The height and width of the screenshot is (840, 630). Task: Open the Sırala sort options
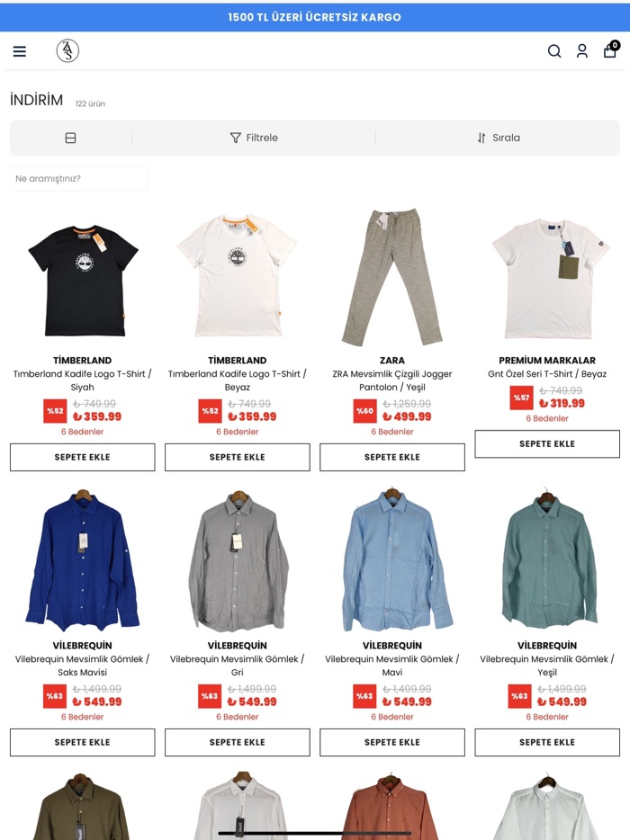point(499,138)
